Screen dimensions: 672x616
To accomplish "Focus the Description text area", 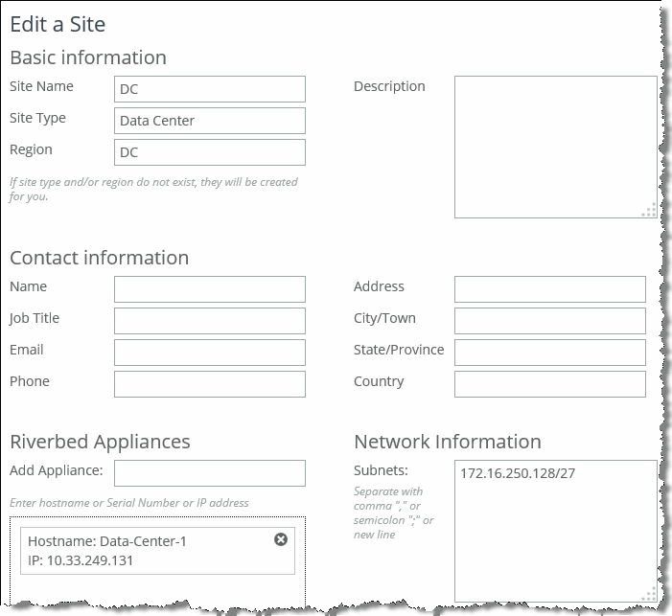I will pyautogui.click(x=554, y=147).
